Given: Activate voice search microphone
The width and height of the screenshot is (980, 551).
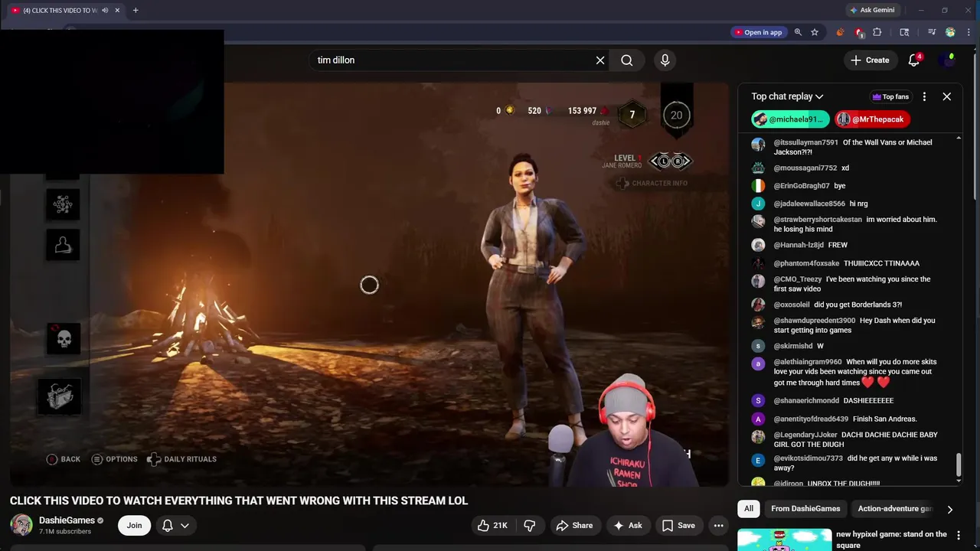Looking at the screenshot, I should pyautogui.click(x=665, y=60).
